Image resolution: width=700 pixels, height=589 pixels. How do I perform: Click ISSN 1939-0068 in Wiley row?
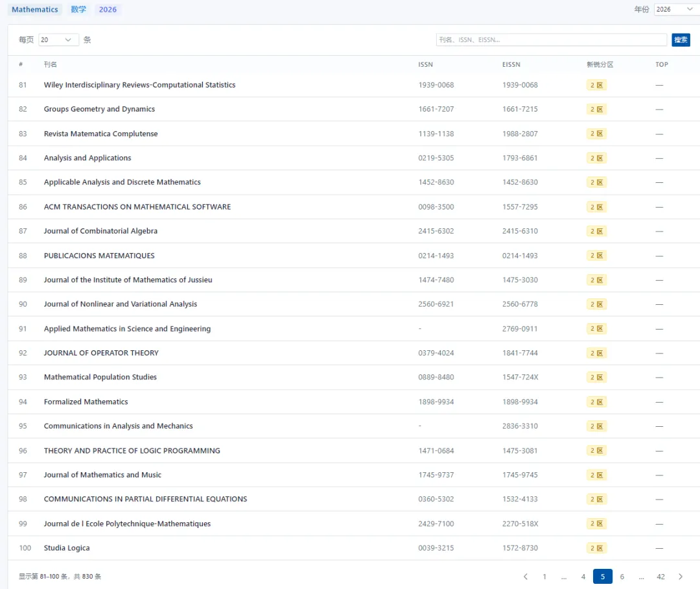[x=436, y=85]
